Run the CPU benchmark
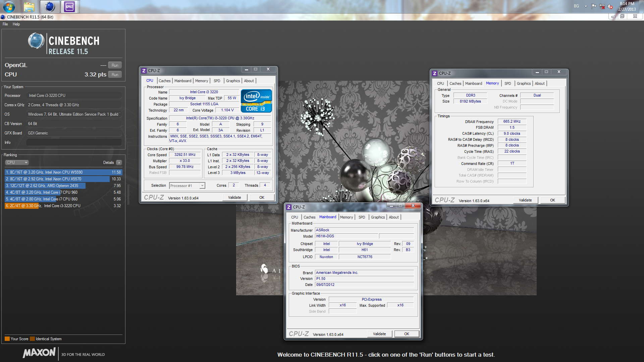Viewport: 644px width, 362px height. [115, 74]
